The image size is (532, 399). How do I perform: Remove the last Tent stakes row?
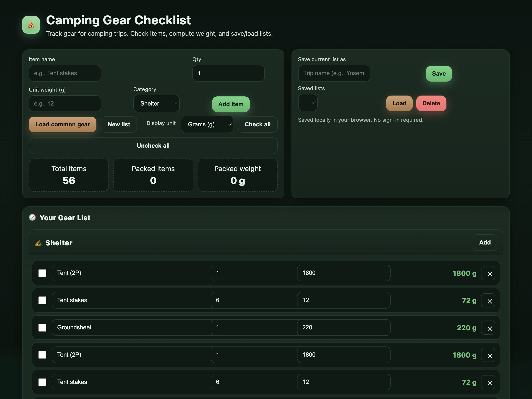[488, 383]
